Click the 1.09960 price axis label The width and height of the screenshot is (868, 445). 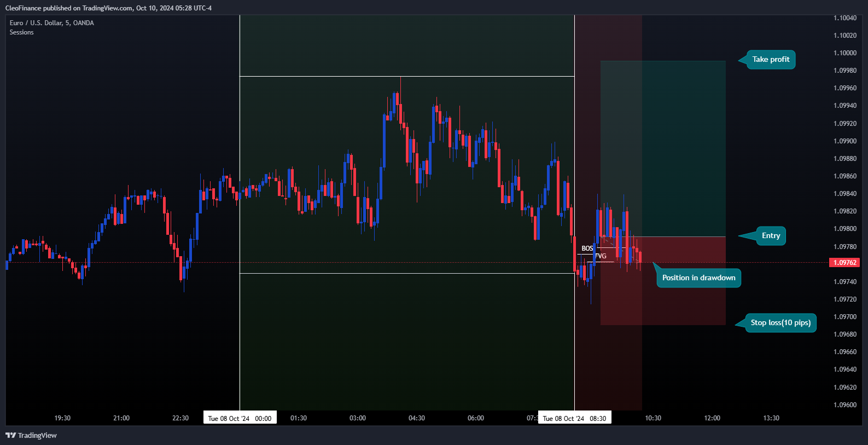845,88
